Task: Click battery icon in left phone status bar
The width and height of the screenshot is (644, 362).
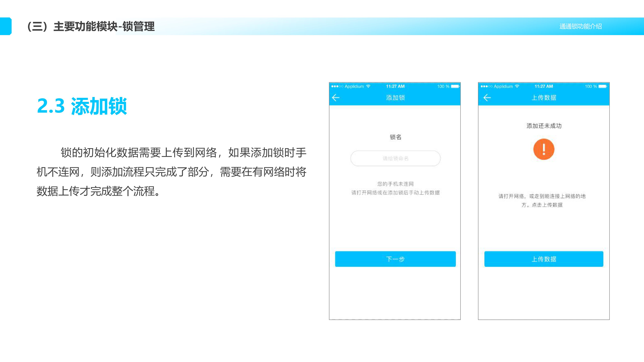Action: tap(455, 86)
